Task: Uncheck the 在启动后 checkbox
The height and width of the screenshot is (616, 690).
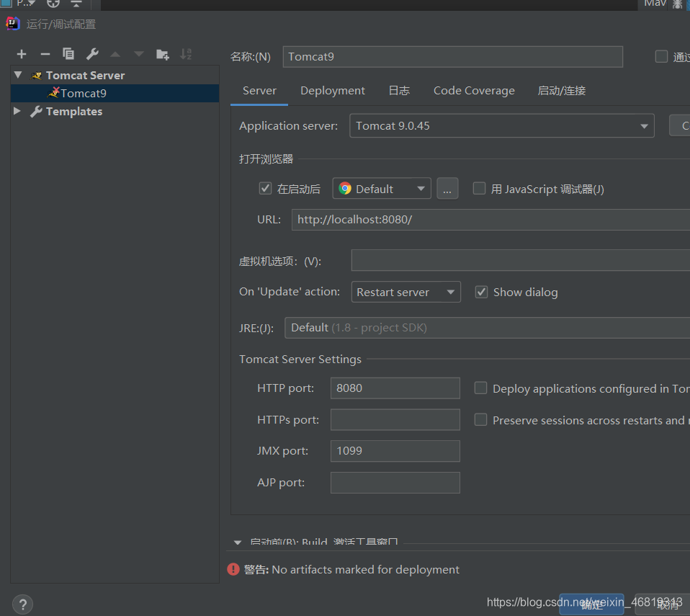Action: [265, 189]
